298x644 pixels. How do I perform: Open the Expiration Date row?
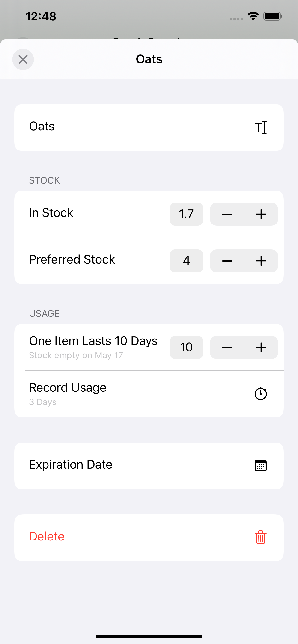[x=149, y=466]
